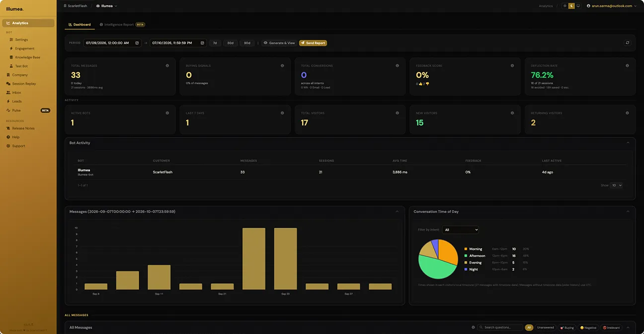Viewport: 644px width, 334px height.
Task: Show info for Last 7 Days card
Action: (282, 113)
